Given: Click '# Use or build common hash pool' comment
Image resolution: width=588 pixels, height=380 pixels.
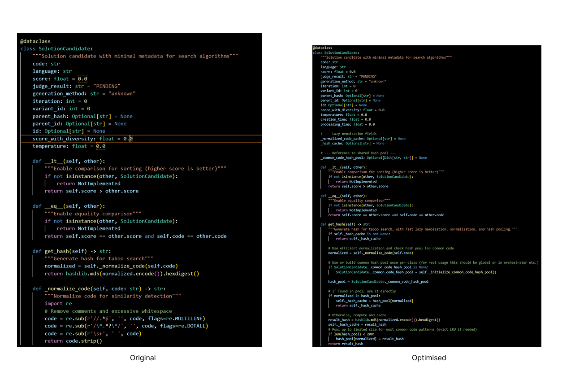Looking at the screenshot, I should point(433,262).
